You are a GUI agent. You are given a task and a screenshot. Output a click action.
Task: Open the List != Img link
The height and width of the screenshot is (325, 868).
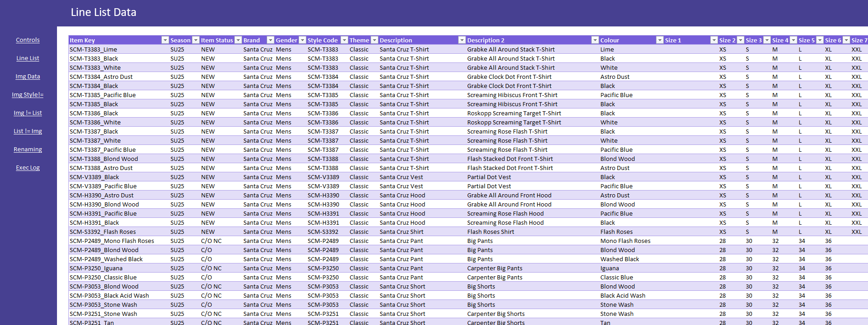28,131
